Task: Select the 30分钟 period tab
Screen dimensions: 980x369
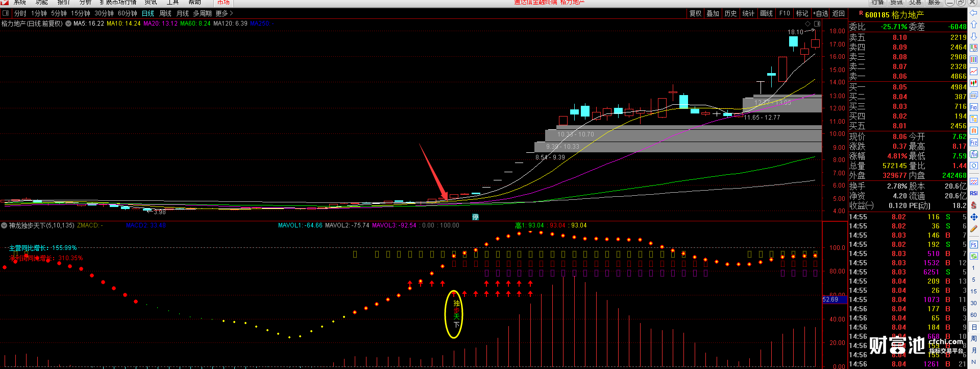Action: 104,13
